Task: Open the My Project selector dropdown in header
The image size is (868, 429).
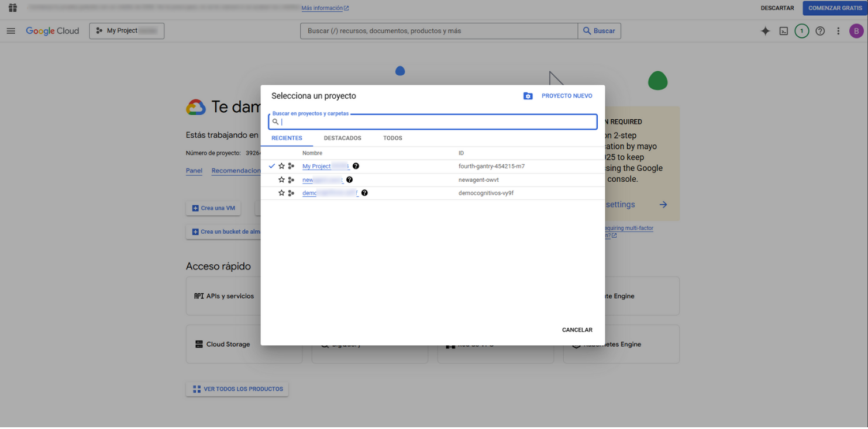Action: [x=127, y=31]
